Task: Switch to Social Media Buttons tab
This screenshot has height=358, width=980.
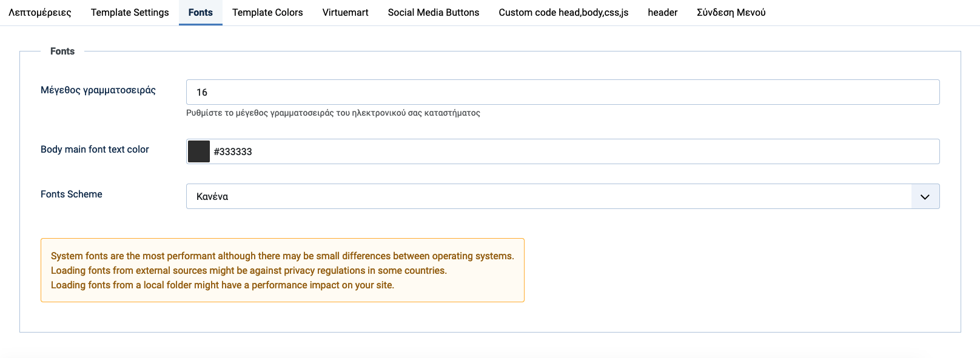Action: [x=433, y=12]
